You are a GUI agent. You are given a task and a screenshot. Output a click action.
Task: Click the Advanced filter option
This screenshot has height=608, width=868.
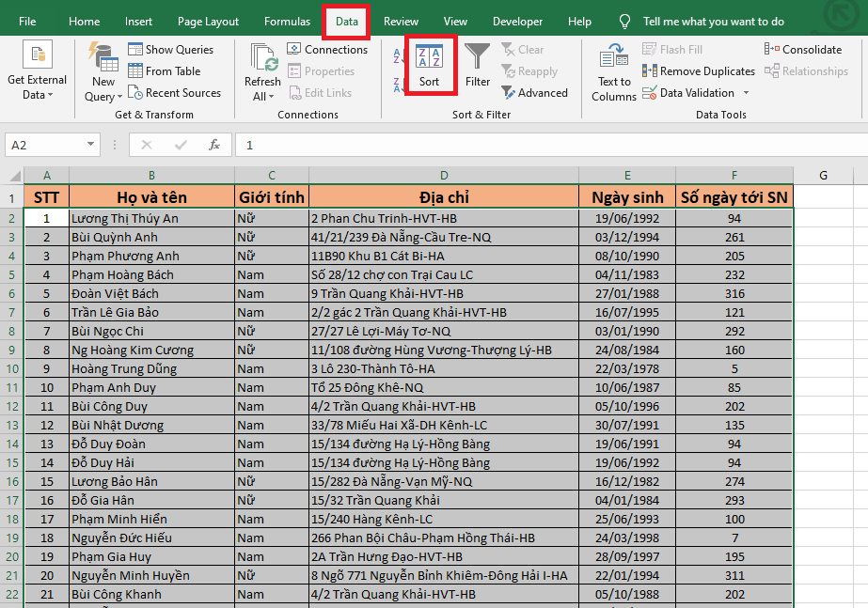pyautogui.click(x=534, y=93)
